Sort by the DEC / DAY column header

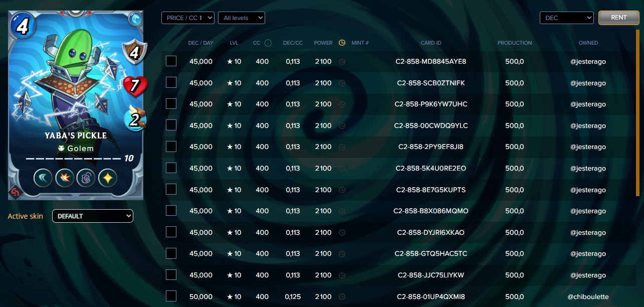tap(200, 43)
